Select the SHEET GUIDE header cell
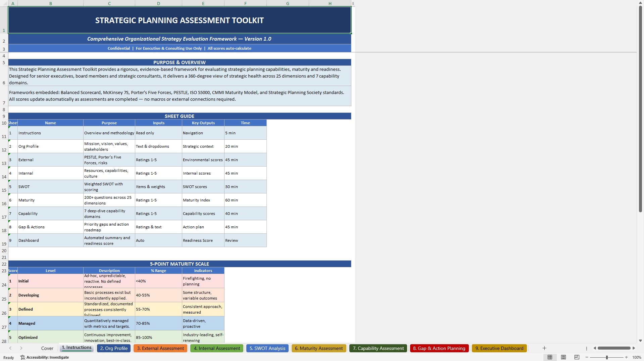 (180, 116)
